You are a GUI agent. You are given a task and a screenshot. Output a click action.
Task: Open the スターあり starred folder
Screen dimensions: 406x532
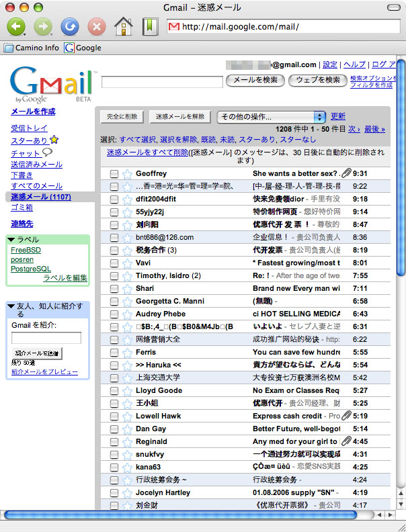pyautogui.click(x=29, y=140)
